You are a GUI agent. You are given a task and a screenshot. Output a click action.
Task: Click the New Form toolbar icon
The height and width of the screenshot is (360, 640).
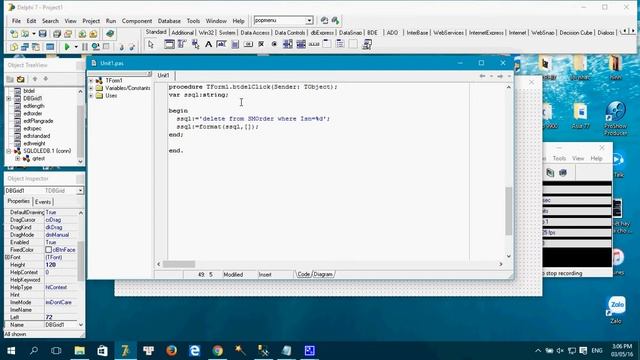pyautogui.click(x=50, y=47)
